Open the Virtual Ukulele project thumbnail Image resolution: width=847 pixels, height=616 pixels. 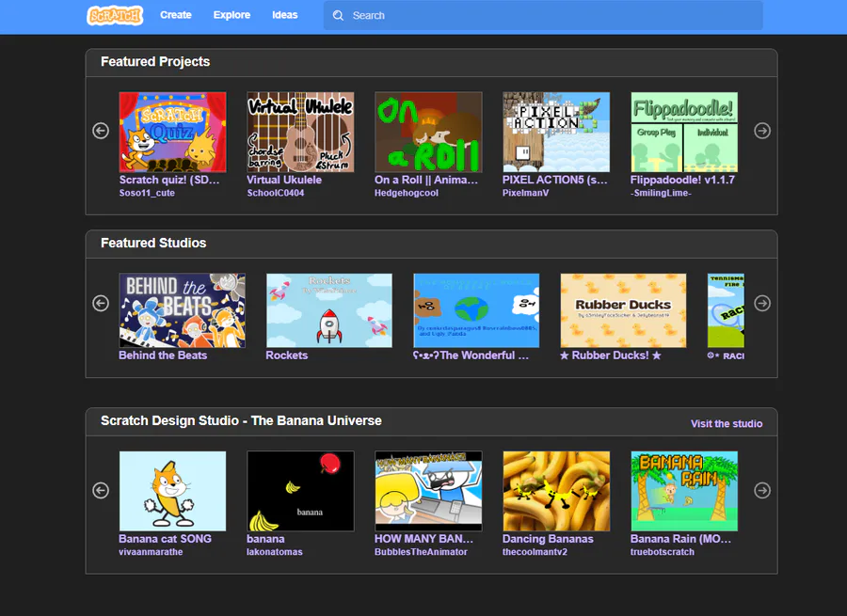(x=300, y=132)
